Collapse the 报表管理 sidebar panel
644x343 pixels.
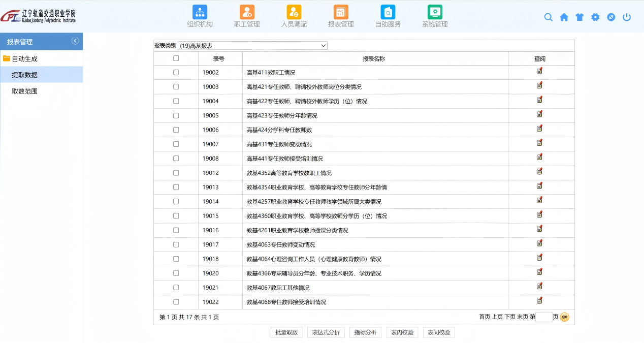coord(75,41)
